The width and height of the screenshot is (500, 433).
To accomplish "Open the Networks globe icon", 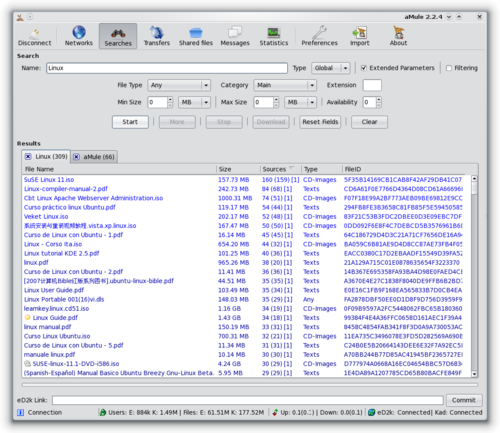I will click(x=79, y=32).
